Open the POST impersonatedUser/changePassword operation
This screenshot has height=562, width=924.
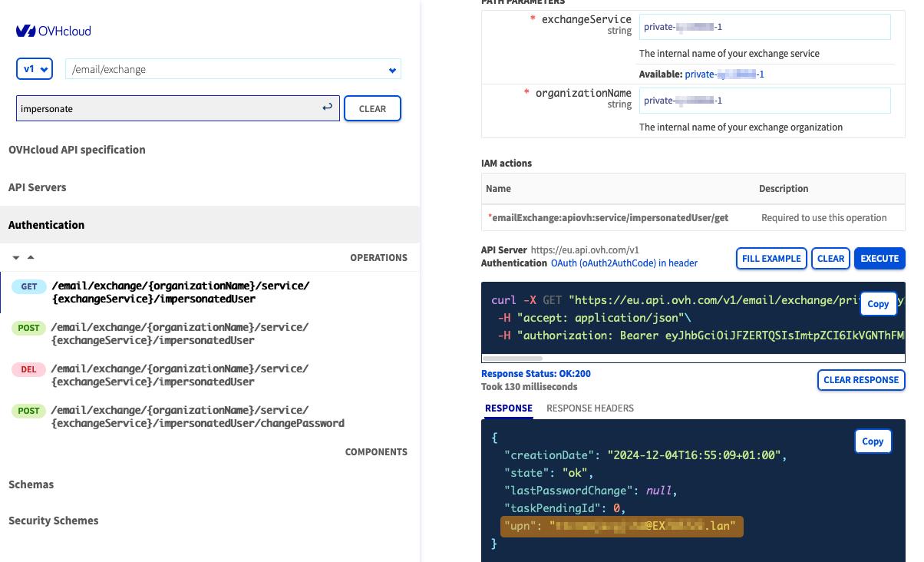click(x=196, y=416)
